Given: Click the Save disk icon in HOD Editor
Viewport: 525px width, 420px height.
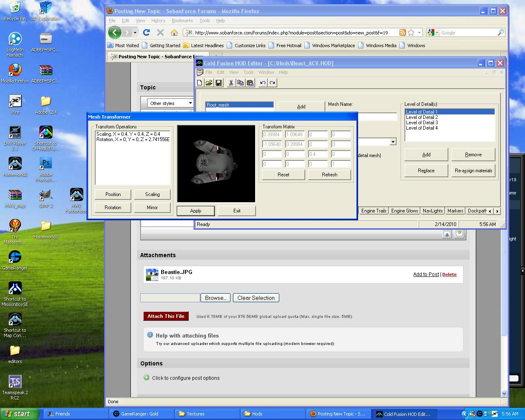Looking at the screenshot, I should 219,83.
